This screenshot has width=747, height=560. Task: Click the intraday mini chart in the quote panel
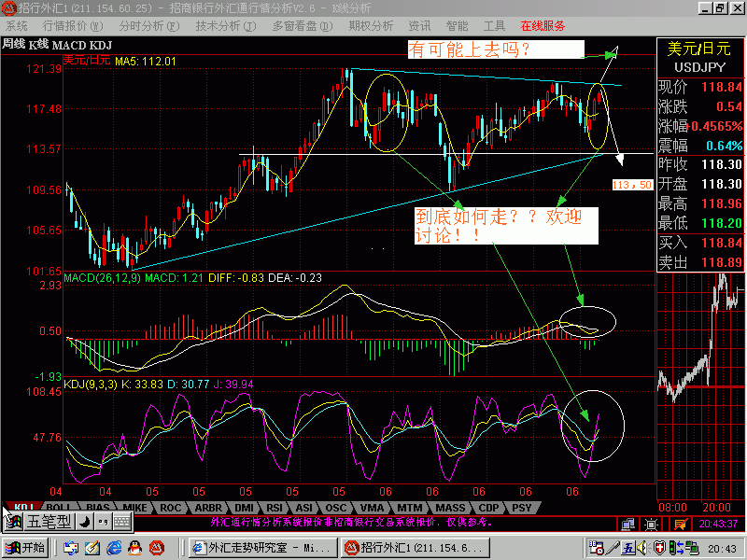(699, 385)
